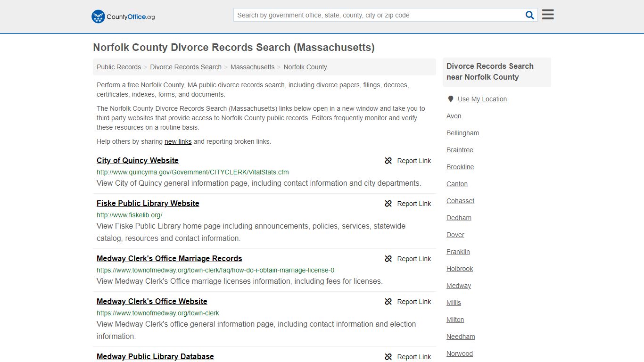Select Franklin in nearby list
Viewport: 644px width, 362px height.
[x=458, y=252]
